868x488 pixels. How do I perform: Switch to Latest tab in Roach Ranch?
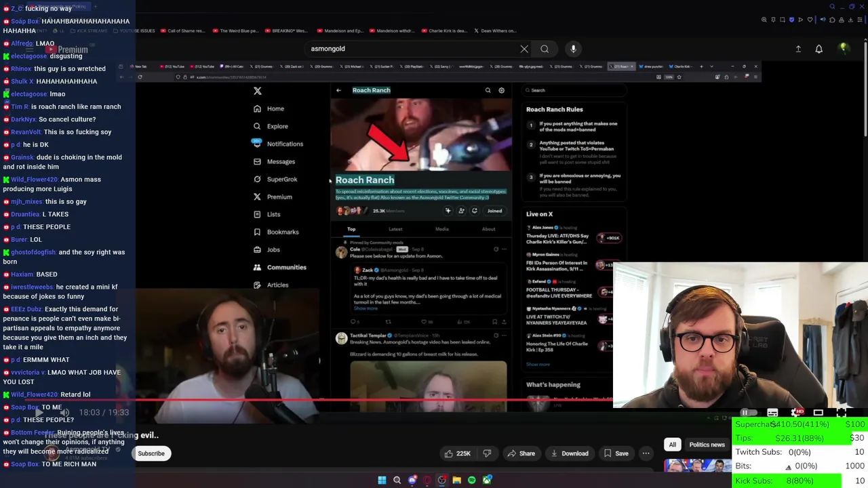(x=395, y=229)
